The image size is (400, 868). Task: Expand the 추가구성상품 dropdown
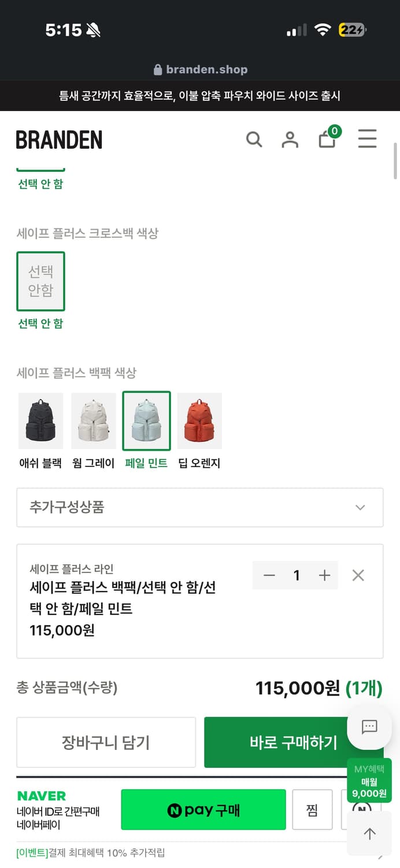click(199, 507)
